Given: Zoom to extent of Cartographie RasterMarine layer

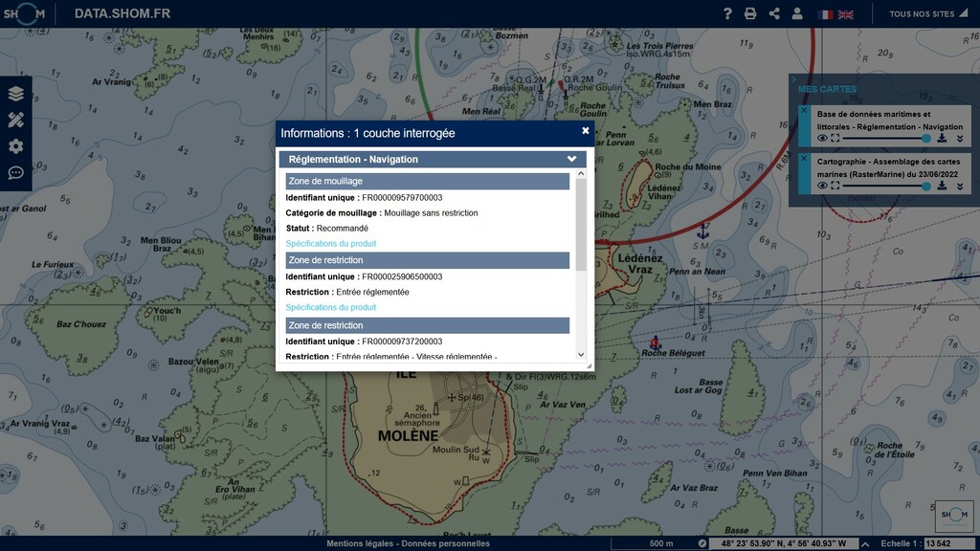Looking at the screenshot, I should tap(835, 186).
